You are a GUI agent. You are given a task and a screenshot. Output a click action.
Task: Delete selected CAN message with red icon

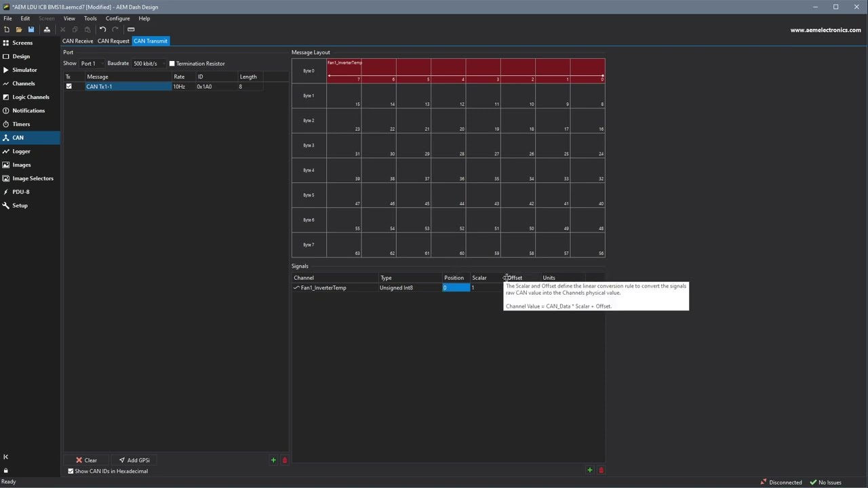click(284, 460)
